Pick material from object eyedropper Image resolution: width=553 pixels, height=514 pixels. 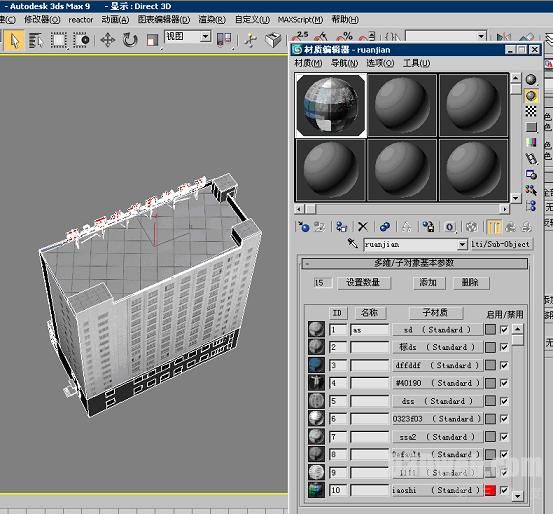[352, 243]
